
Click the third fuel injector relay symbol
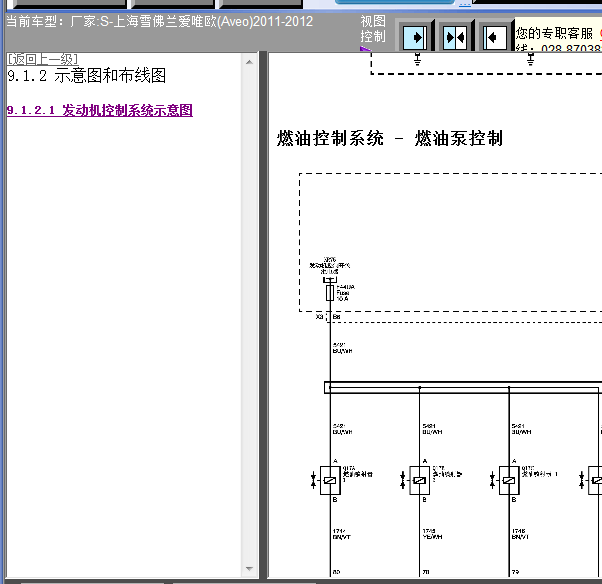pos(509,480)
